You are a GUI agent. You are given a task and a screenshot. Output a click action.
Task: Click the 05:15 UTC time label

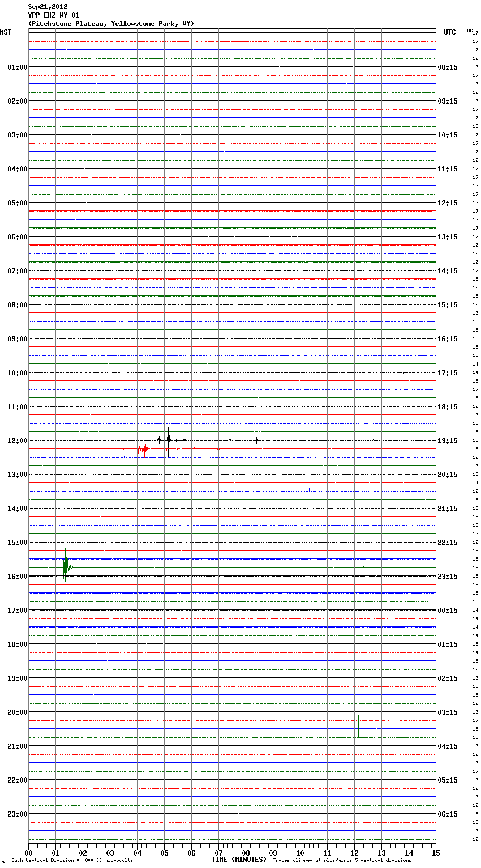coord(448,780)
